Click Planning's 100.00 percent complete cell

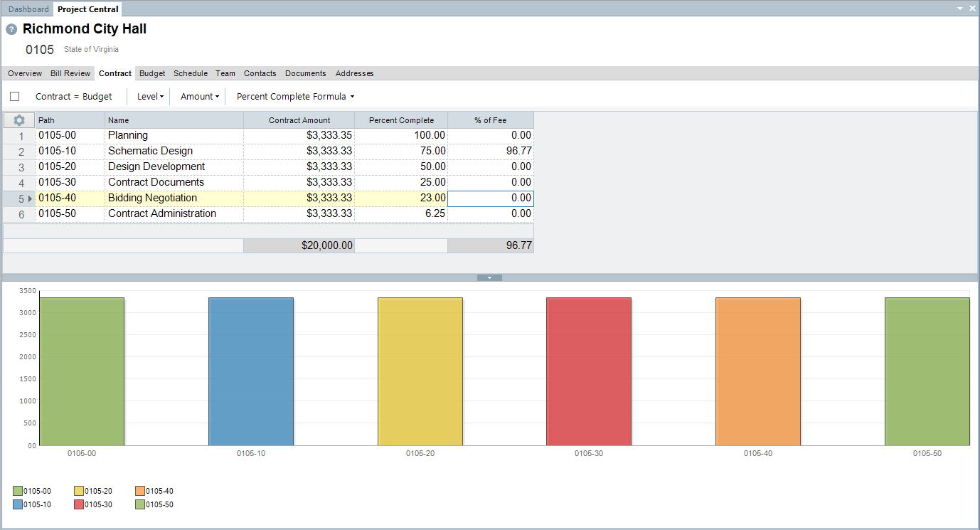tap(401, 136)
